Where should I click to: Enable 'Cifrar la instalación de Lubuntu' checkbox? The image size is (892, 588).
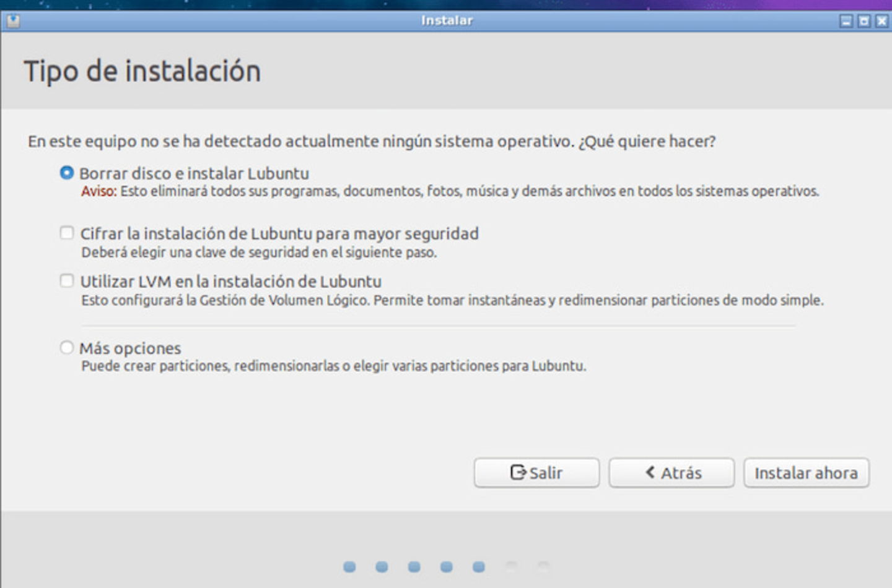click(x=67, y=233)
